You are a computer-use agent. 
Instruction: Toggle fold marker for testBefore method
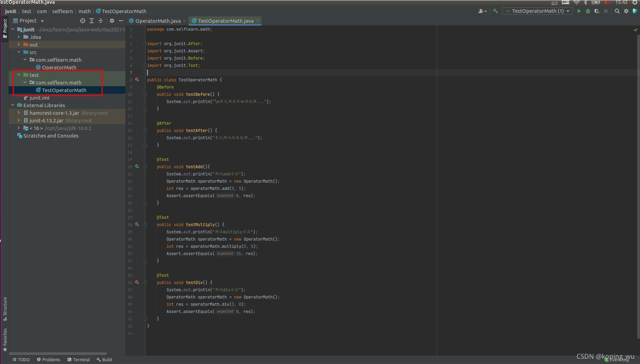point(145,94)
